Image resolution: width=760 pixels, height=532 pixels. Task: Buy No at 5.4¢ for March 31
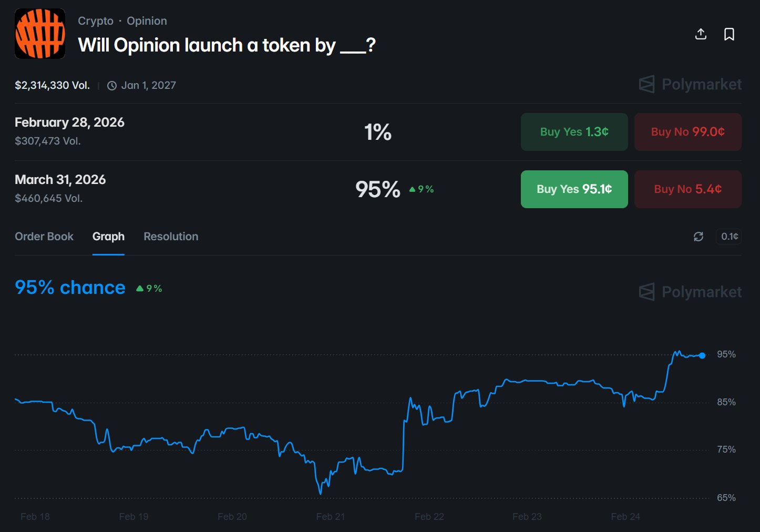[x=687, y=189]
